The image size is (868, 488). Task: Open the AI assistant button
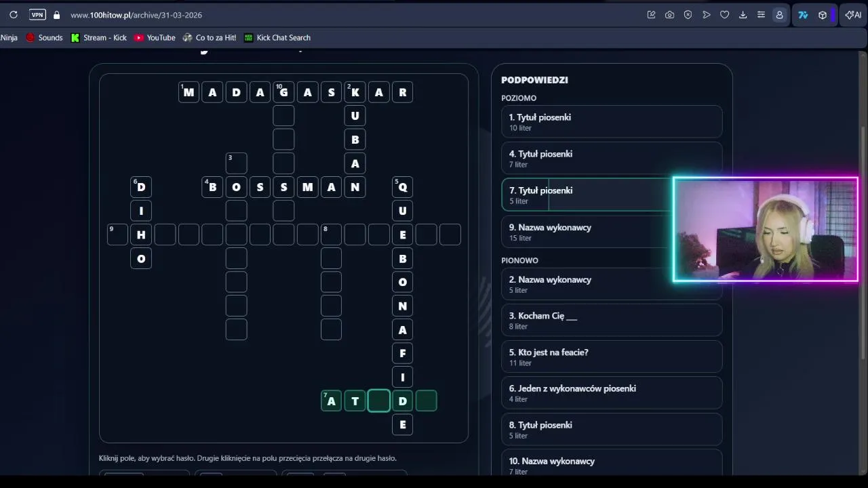click(853, 15)
